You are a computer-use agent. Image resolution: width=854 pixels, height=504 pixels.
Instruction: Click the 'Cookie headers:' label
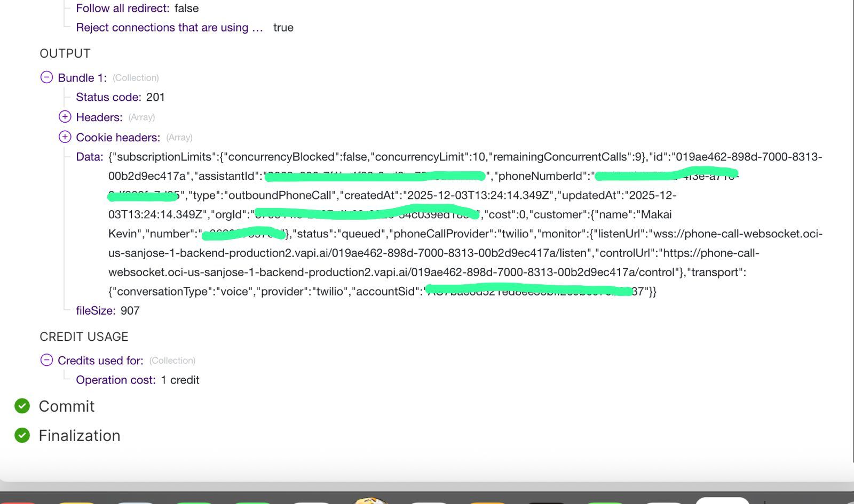118,138
